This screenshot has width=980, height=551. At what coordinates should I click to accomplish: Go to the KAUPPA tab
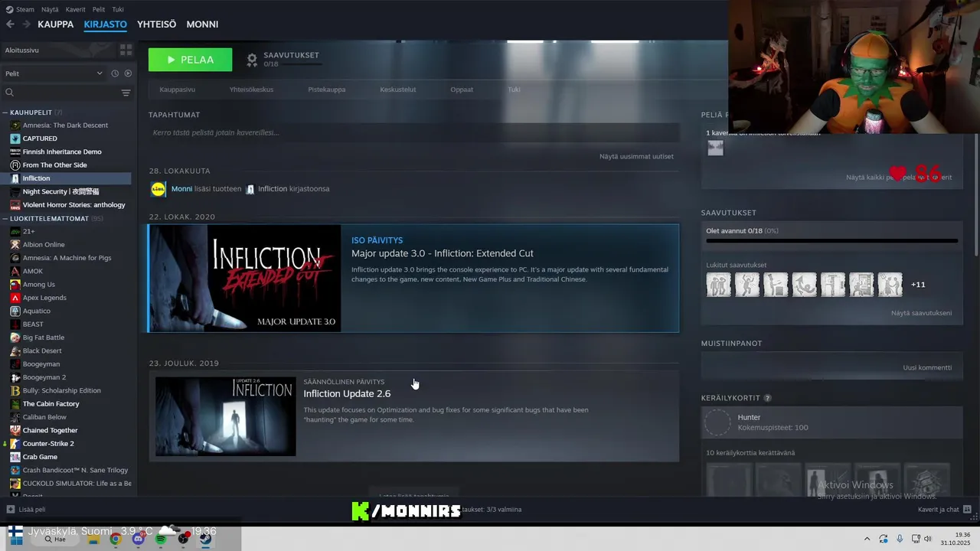click(x=56, y=24)
